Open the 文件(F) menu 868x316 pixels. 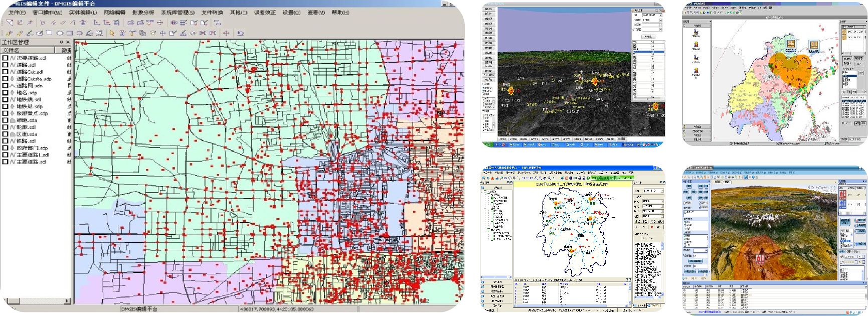17,13
